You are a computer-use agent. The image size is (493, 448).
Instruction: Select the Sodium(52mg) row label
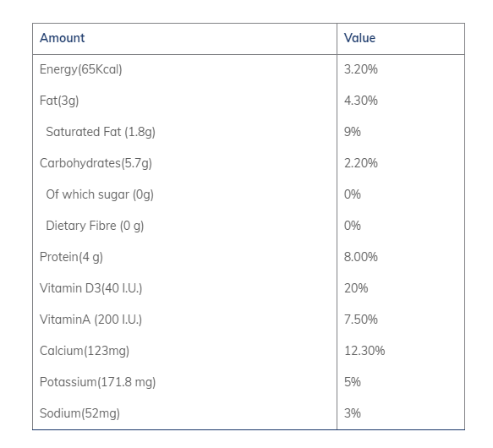(x=79, y=413)
